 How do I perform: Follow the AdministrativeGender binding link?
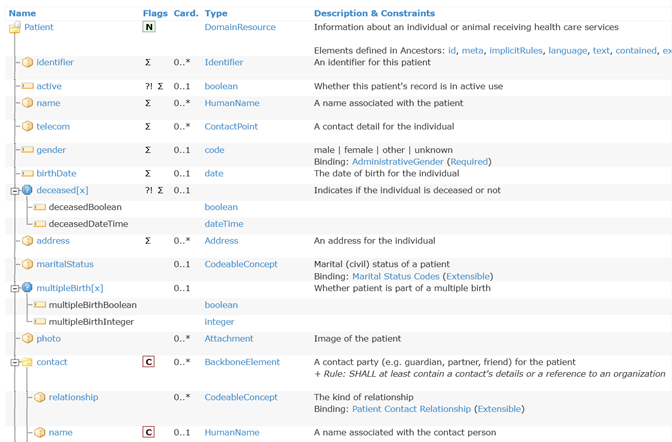pyautogui.click(x=397, y=162)
